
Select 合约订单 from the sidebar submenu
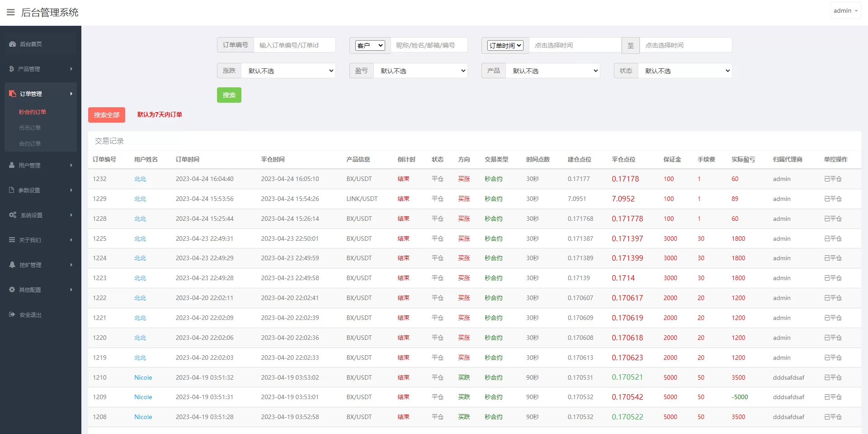[x=30, y=143]
